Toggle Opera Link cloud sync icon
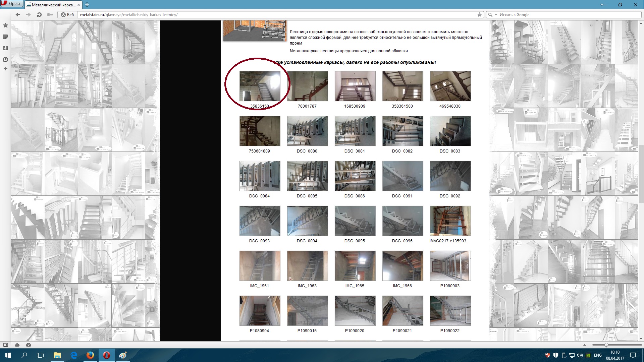 coord(17,345)
